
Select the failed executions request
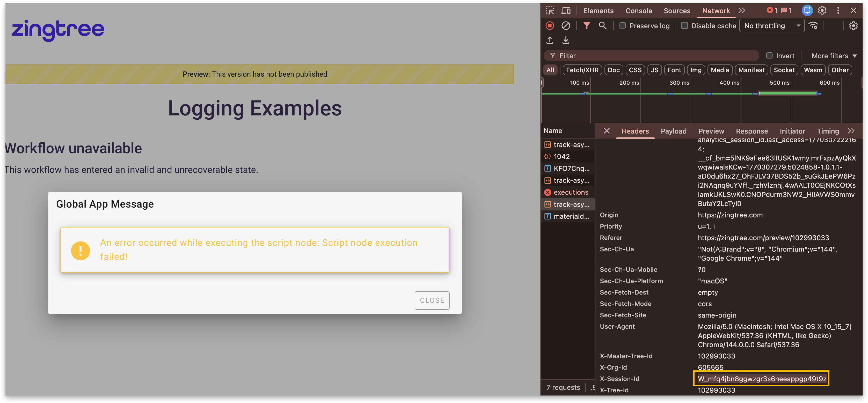tap(571, 192)
